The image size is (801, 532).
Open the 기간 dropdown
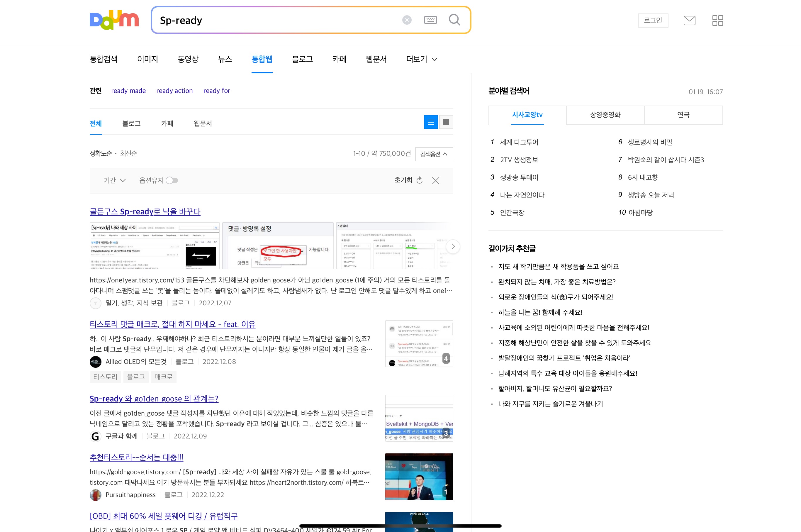click(115, 180)
